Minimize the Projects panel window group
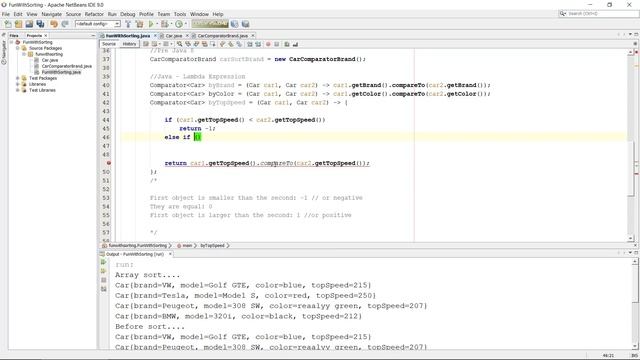The image size is (640, 360). pos(93,36)
